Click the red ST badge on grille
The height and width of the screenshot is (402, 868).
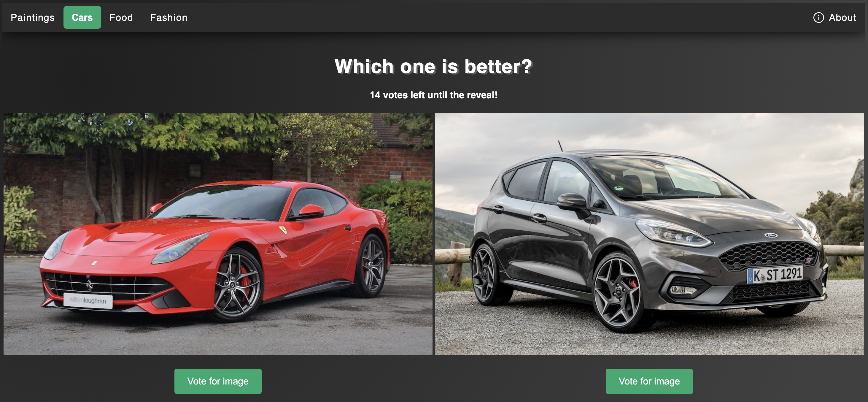point(808,260)
